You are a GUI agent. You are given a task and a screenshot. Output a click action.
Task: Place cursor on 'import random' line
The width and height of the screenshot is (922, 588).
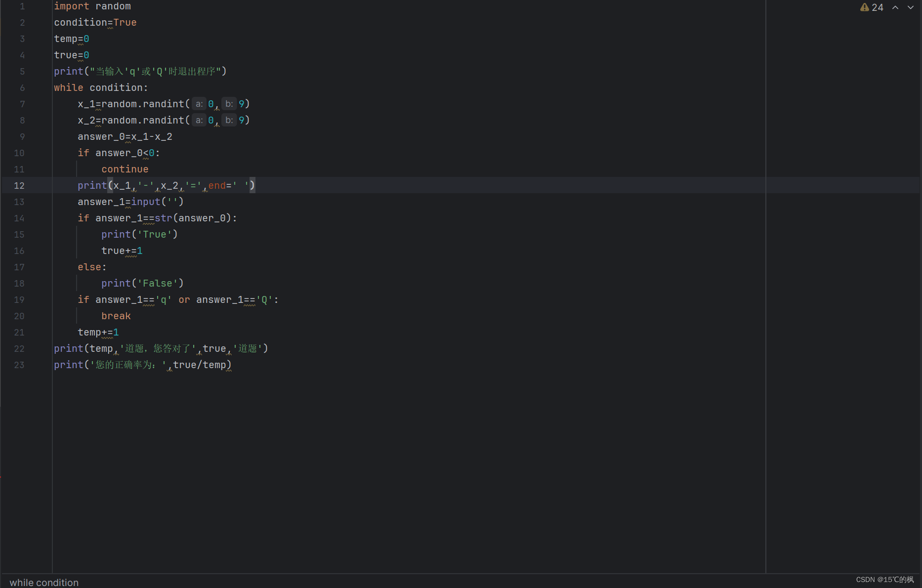[x=92, y=6]
